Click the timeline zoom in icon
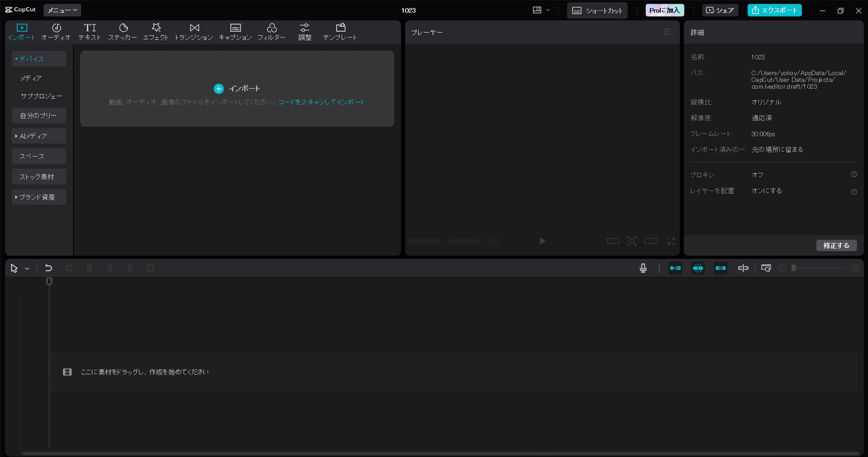This screenshot has height=457, width=868. (855, 268)
